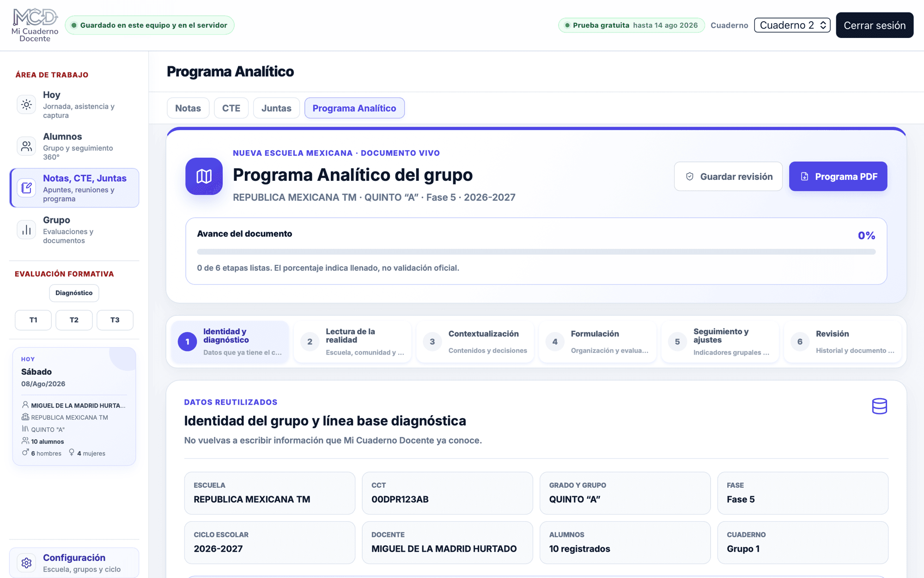The height and width of the screenshot is (578, 924).
Task: Click the Cerrar sesión button
Action: point(875,25)
